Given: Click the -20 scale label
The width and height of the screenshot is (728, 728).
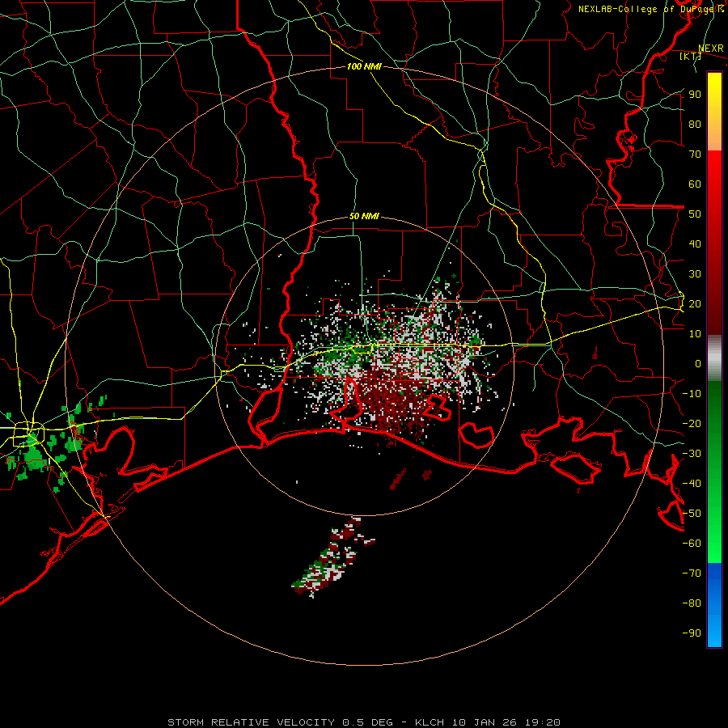Looking at the screenshot, I should pyautogui.click(x=692, y=423).
